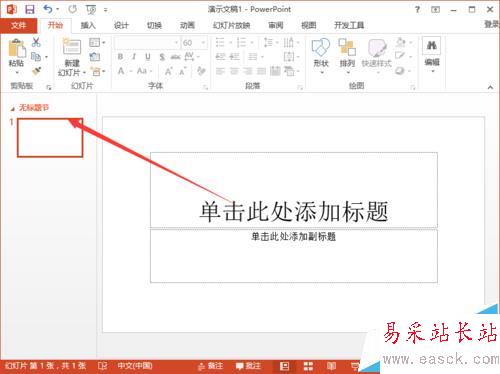
Task: Click the Clear All Formatting eraser icon
Action: click(201, 71)
